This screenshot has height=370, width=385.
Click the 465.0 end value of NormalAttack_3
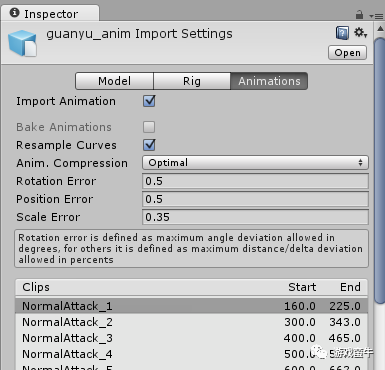click(345, 338)
